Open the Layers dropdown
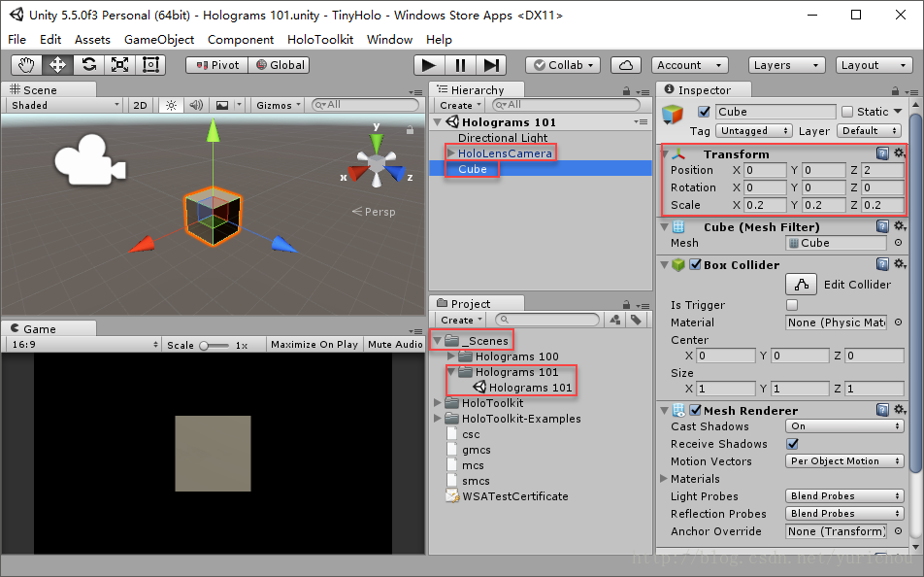This screenshot has width=924, height=577. [x=785, y=65]
